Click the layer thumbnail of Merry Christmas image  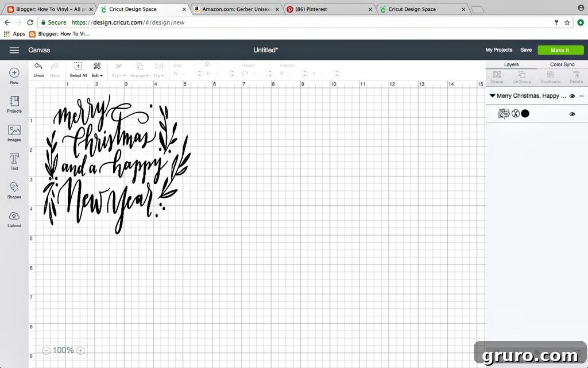coord(504,113)
